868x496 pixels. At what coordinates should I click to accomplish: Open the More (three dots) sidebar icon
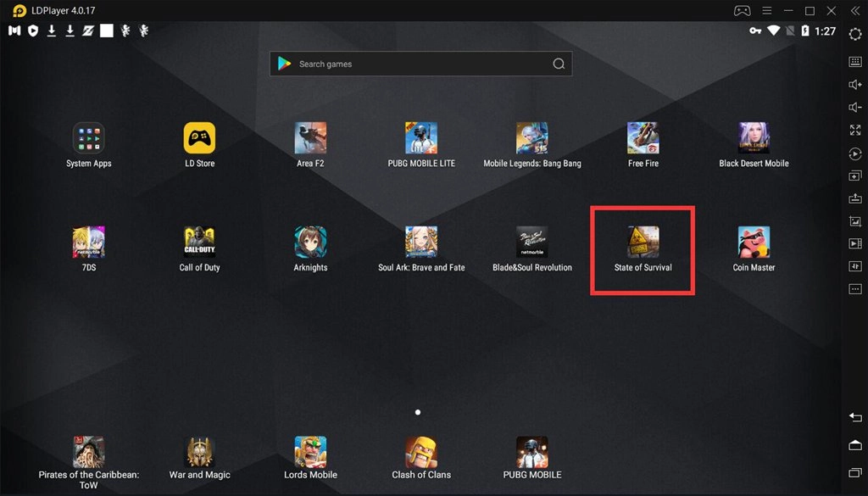(855, 289)
